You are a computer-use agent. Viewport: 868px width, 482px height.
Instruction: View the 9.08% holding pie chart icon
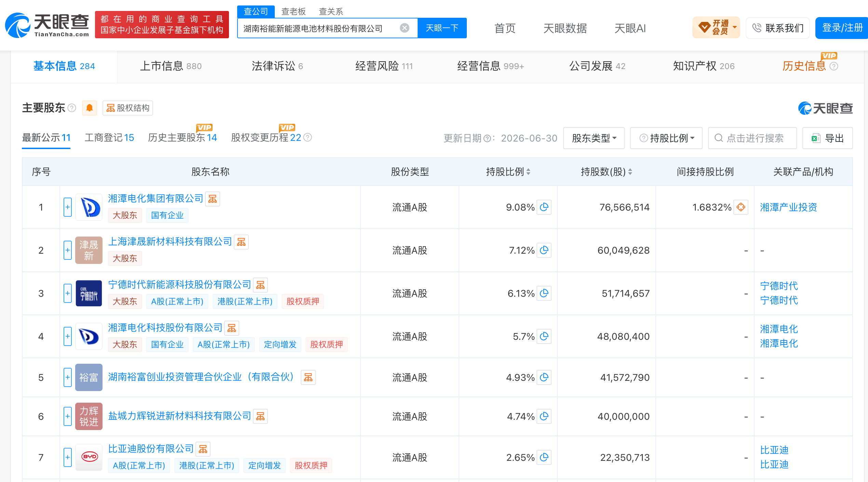point(544,207)
